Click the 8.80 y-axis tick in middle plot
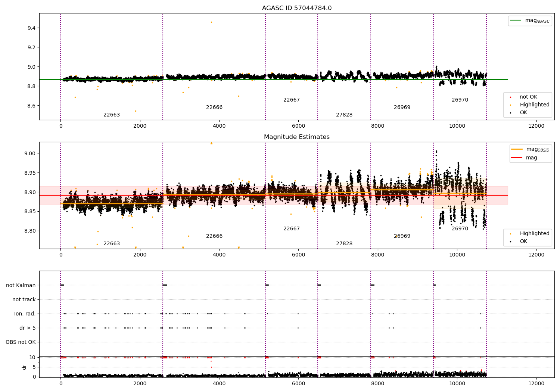The image size is (560, 392). tap(29, 231)
